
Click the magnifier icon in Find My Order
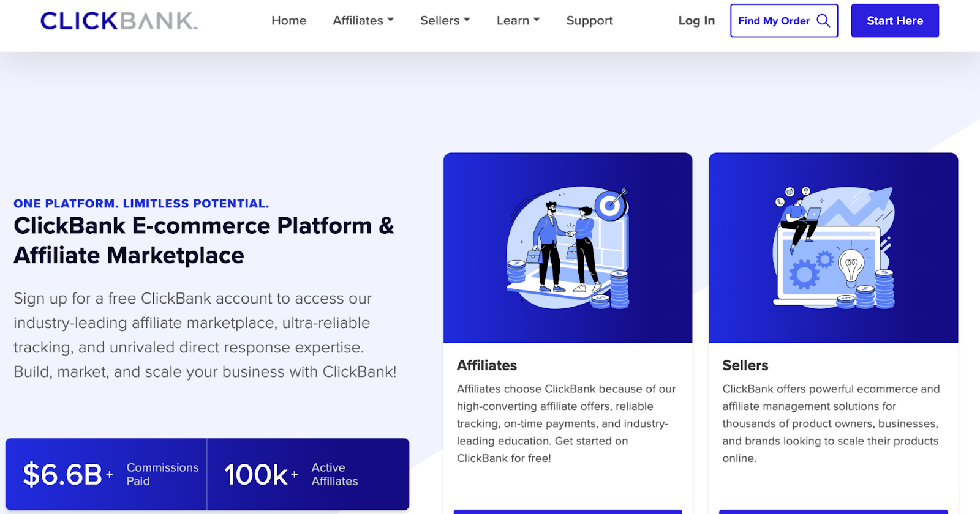tap(823, 21)
